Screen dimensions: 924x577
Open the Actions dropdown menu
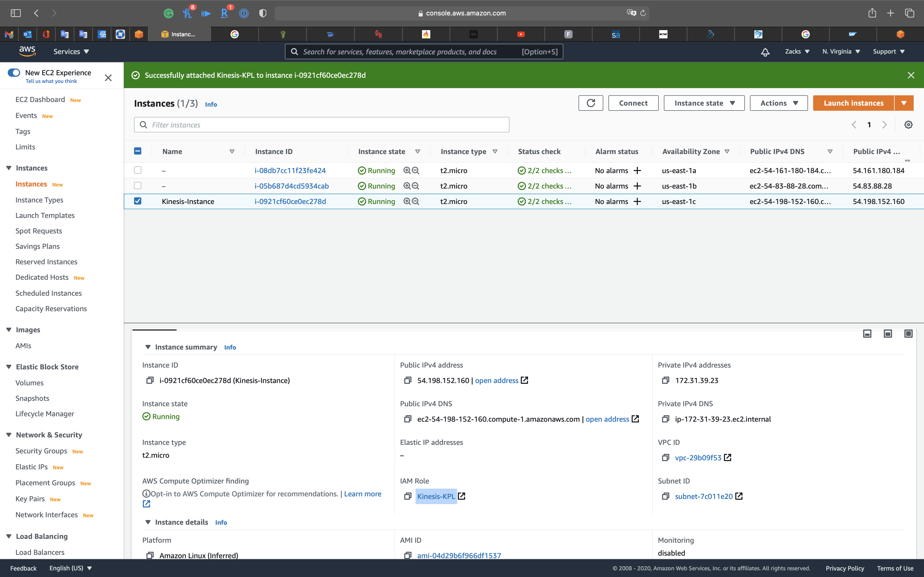coord(778,103)
